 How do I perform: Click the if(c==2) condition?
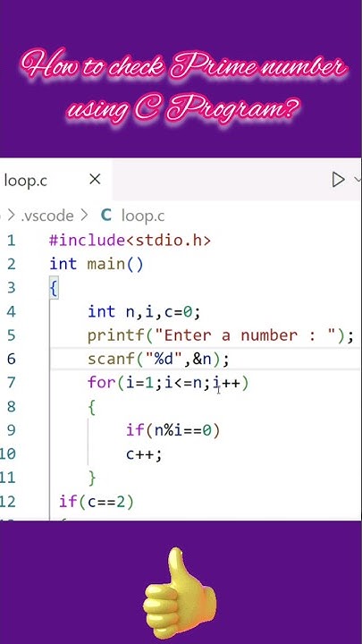(97, 502)
